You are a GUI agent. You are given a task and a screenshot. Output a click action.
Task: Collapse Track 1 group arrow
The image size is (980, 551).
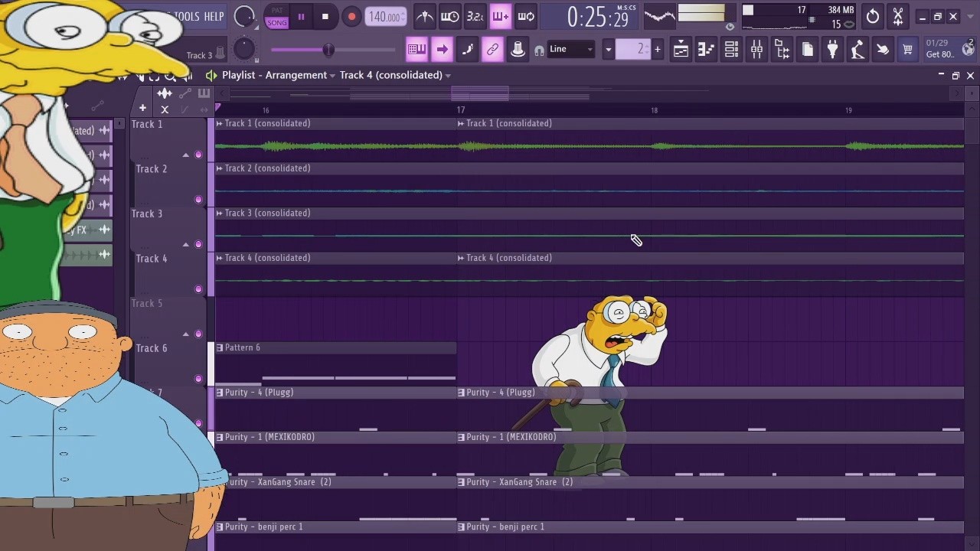185,155
